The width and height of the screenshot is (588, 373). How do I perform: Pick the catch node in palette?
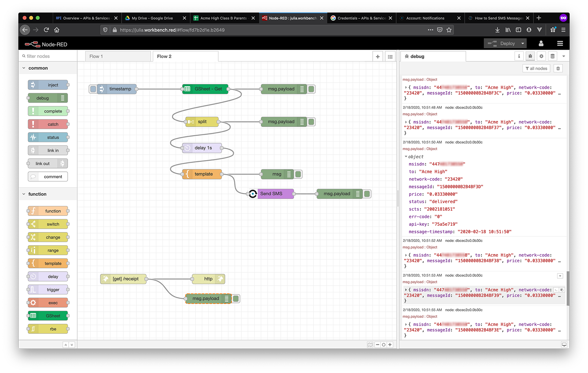point(48,124)
